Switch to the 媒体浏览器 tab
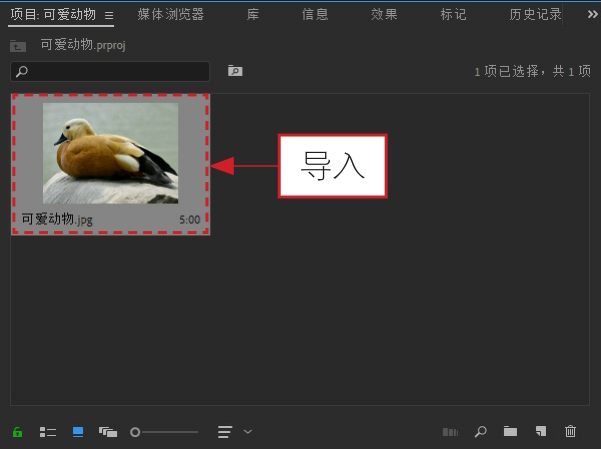This screenshot has width=601, height=449. point(171,15)
